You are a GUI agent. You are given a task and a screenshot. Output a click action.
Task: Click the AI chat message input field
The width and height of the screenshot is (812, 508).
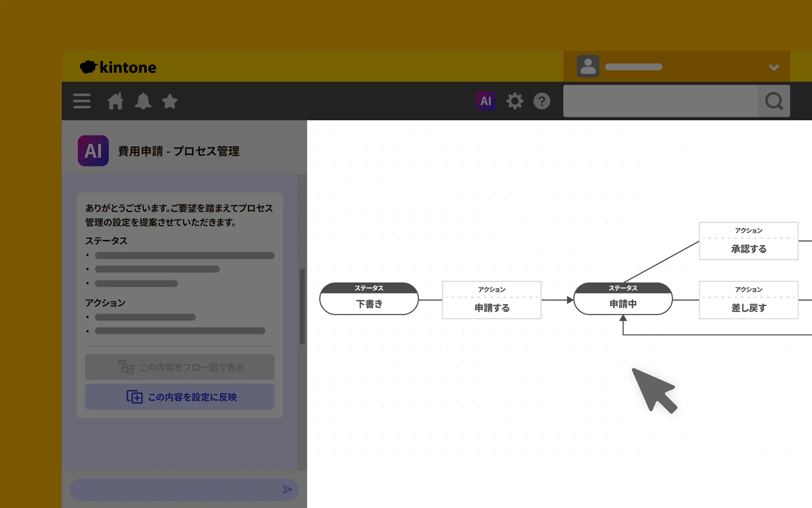pos(174,489)
